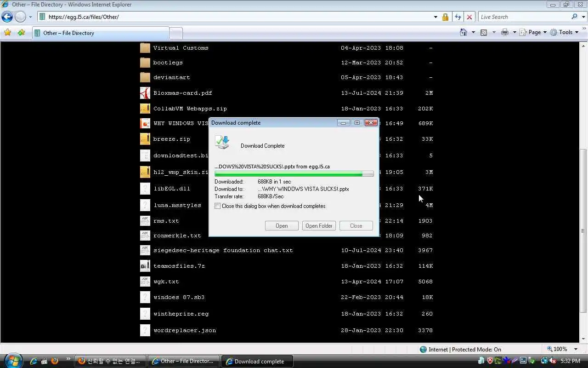Go back with the Back arrow button
The image size is (588, 368).
coord(7,17)
